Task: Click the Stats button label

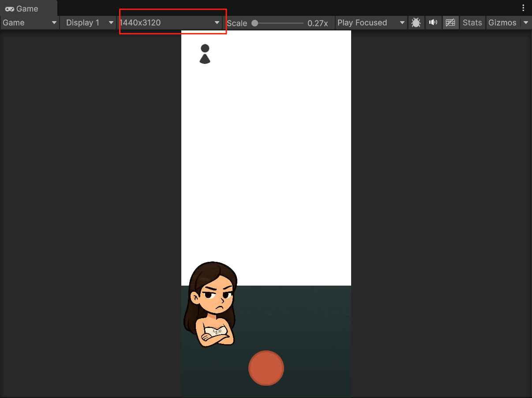Action: pos(472,22)
